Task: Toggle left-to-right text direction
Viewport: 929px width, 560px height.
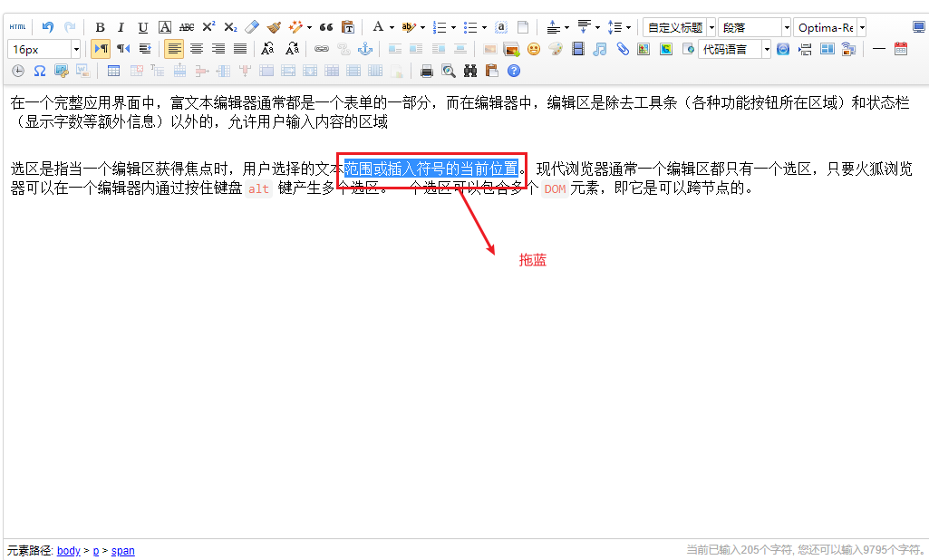Action: click(x=101, y=49)
